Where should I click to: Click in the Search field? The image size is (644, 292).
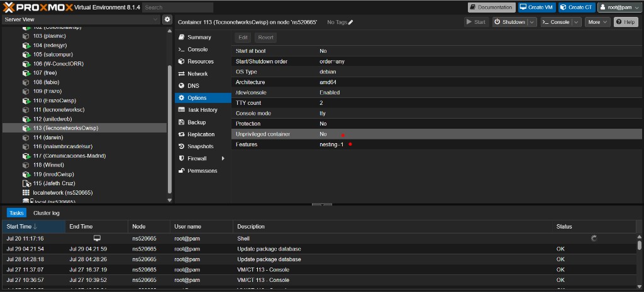point(178,8)
